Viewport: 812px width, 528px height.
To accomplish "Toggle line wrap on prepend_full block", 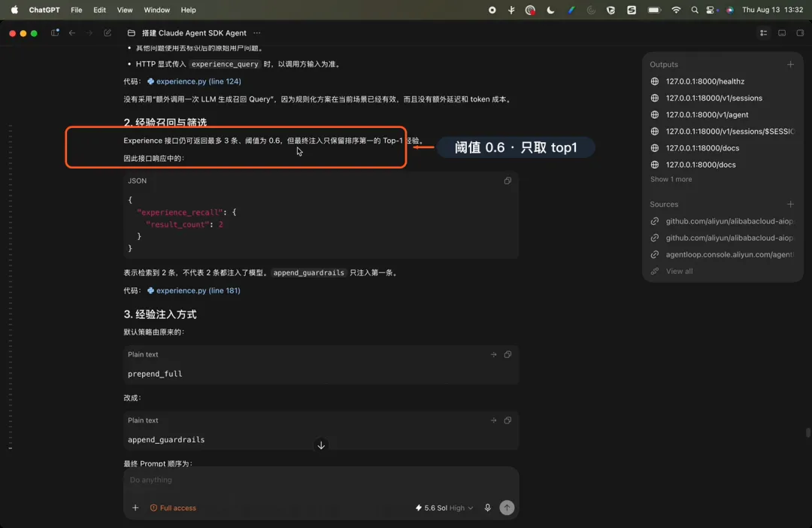I will (493, 354).
